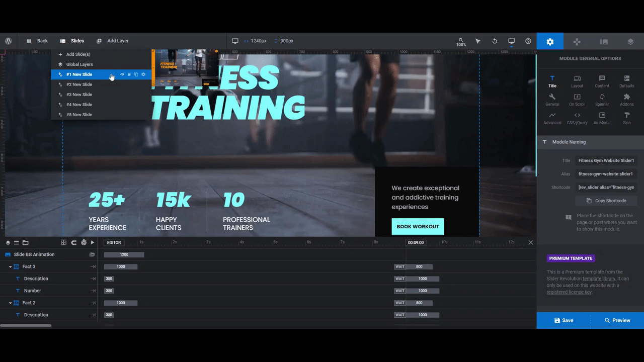The width and height of the screenshot is (644, 362).
Task: Toggle publish visibility of #1 New Slide
Action: click(122, 74)
